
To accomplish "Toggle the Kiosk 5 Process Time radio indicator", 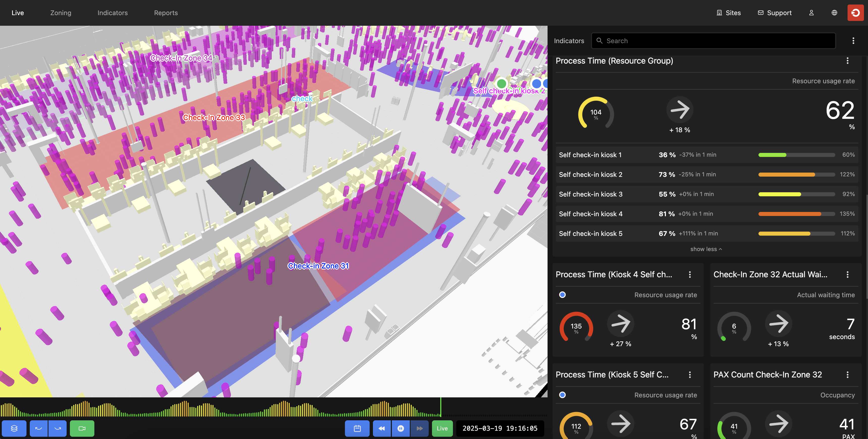I will (562, 395).
